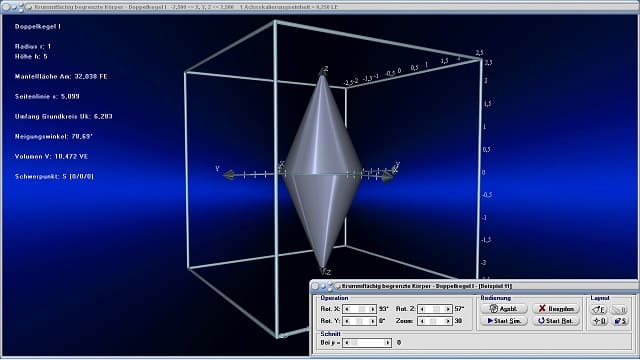The height and width of the screenshot is (360, 640).
Task: Decrease Zoom with its left arrow
Action: coord(422,321)
